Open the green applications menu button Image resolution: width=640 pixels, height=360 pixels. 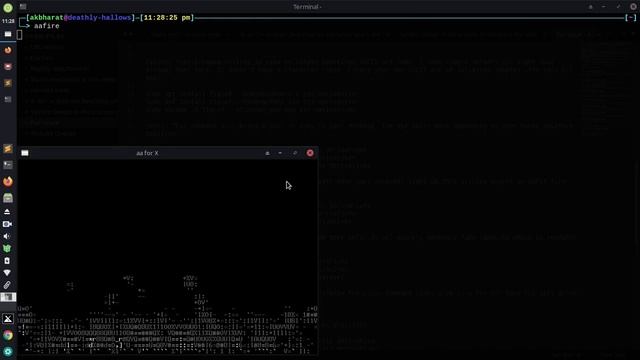click(8, 7)
